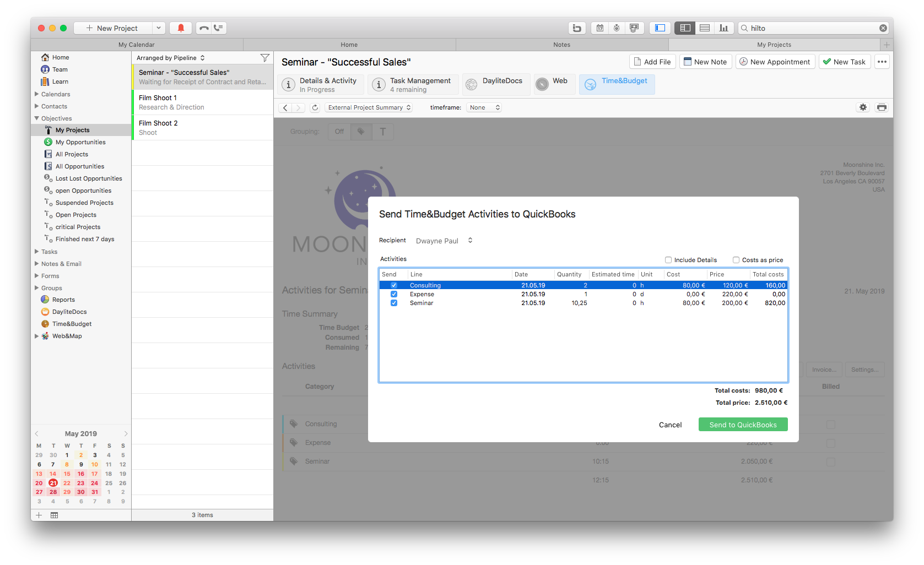
Task: Enable the Include Details checkbox
Action: tap(668, 260)
